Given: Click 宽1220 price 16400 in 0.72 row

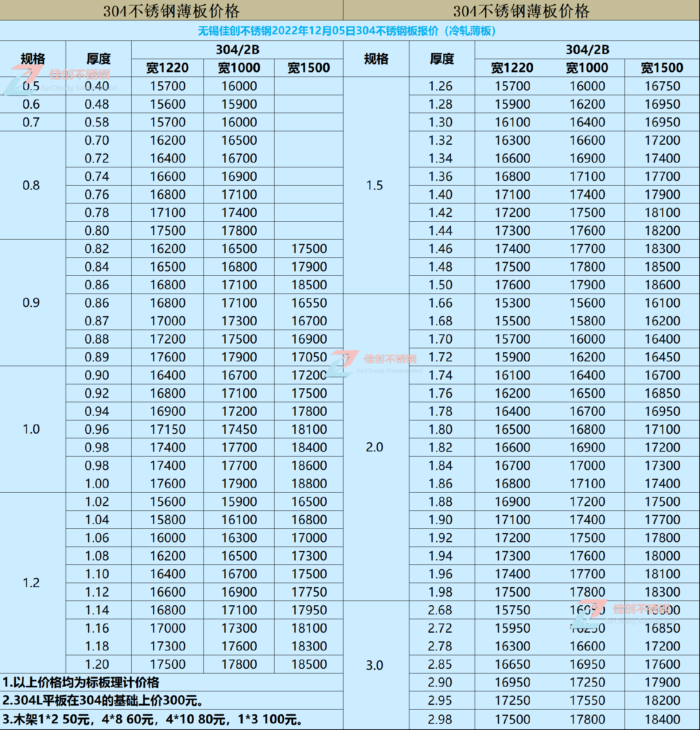Looking at the screenshot, I should point(168,158).
